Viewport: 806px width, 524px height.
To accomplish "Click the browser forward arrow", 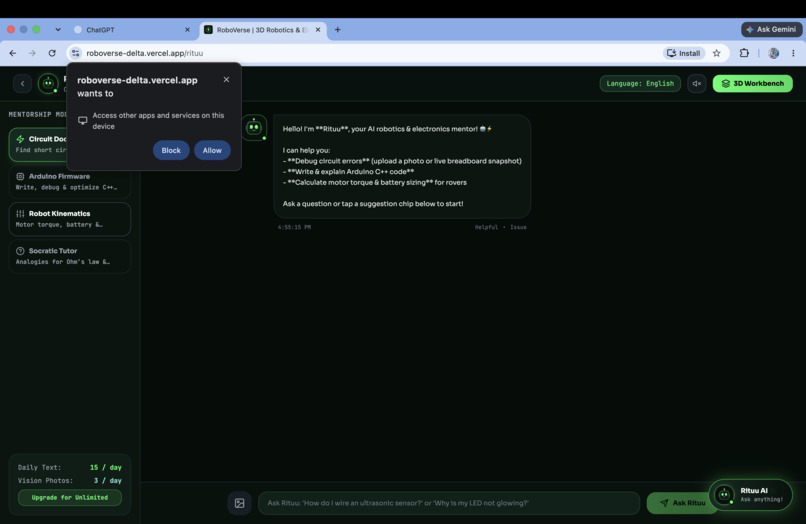I will [x=32, y=53].
